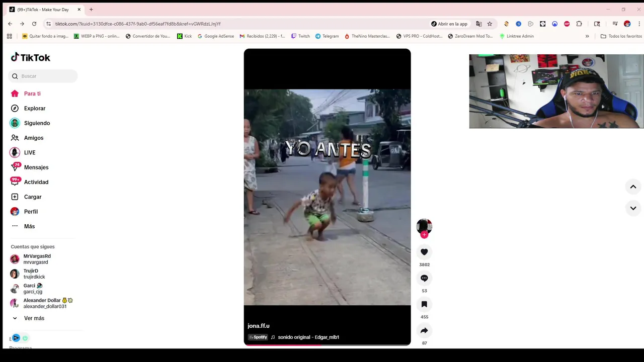The height and width of the screenshot is (362, 644).
Task: Open VPS PRO - ColdHost bookmark
Action: pyautogui.click(x=419, y=36)
